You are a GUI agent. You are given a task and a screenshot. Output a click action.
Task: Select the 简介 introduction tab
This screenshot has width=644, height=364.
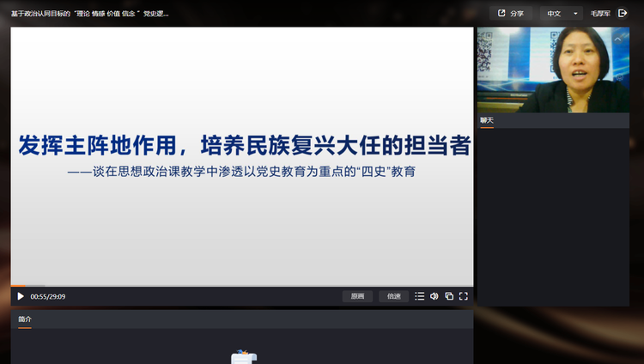point(25,319)
